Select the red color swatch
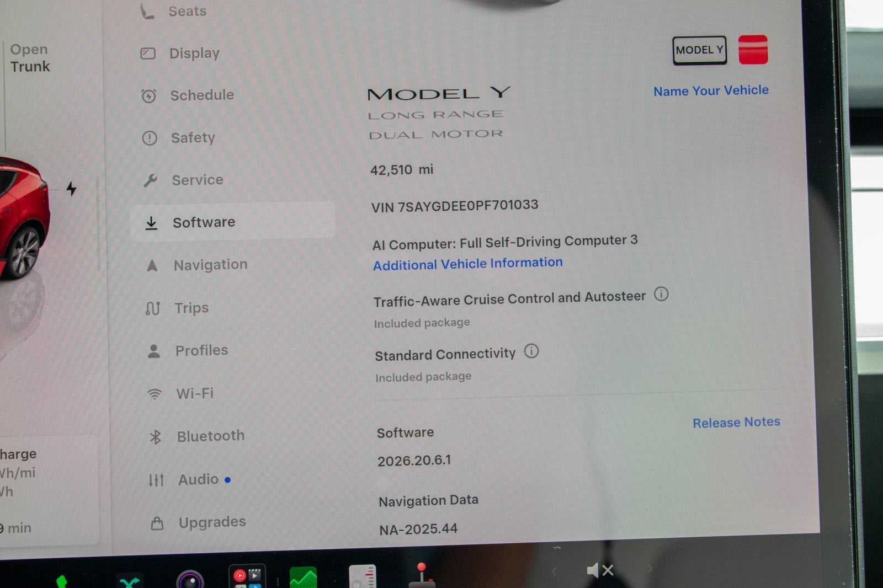 [x=753, y=50]
